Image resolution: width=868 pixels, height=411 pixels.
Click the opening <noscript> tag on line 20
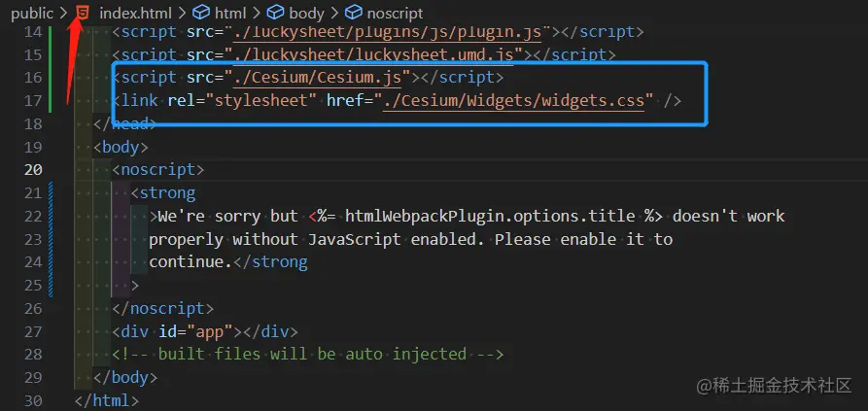[158, 170]
